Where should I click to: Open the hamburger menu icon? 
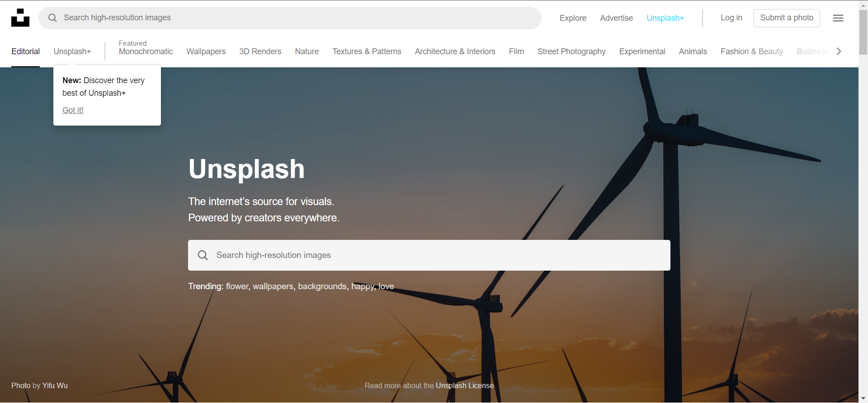838,18
